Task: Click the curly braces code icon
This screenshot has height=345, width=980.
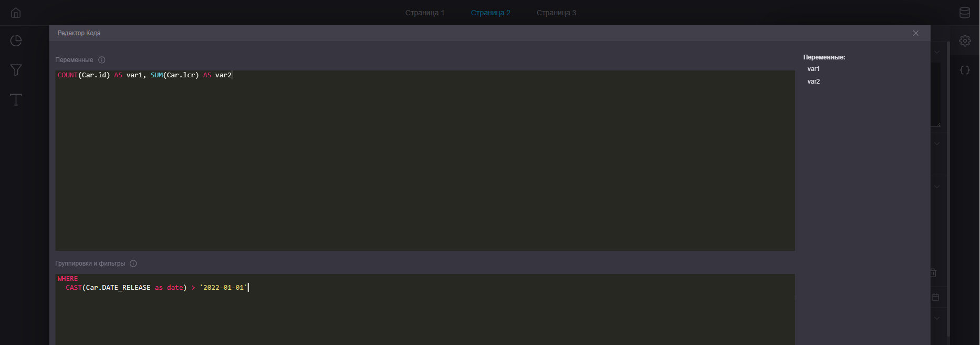Action: pos(965,70)
